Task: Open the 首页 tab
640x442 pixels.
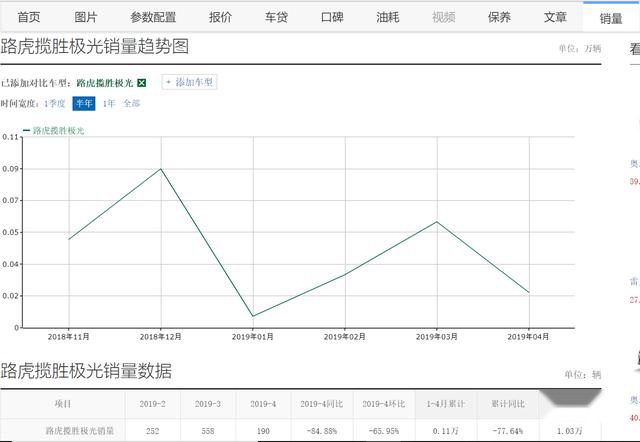Action: [29, 17]
